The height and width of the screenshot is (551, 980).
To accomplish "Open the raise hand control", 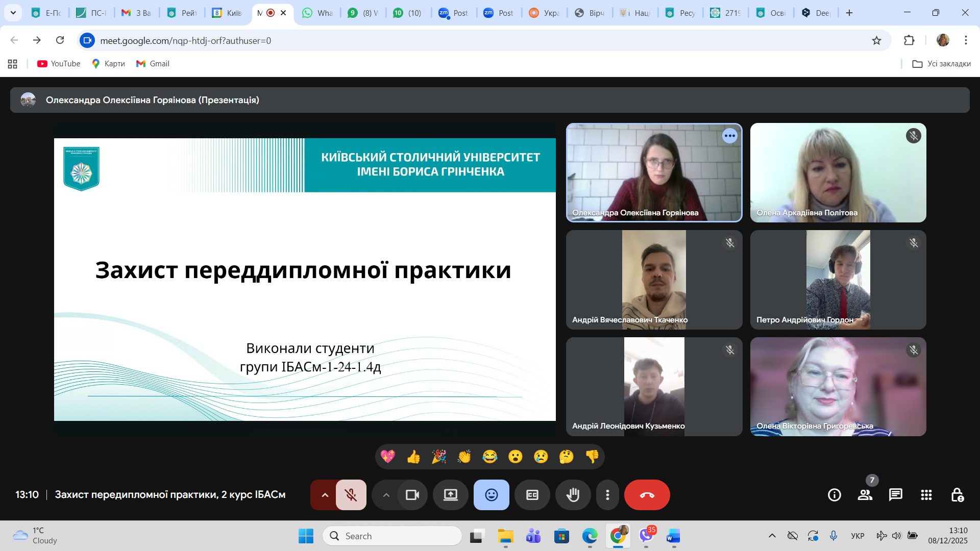I will pos(573,495).
